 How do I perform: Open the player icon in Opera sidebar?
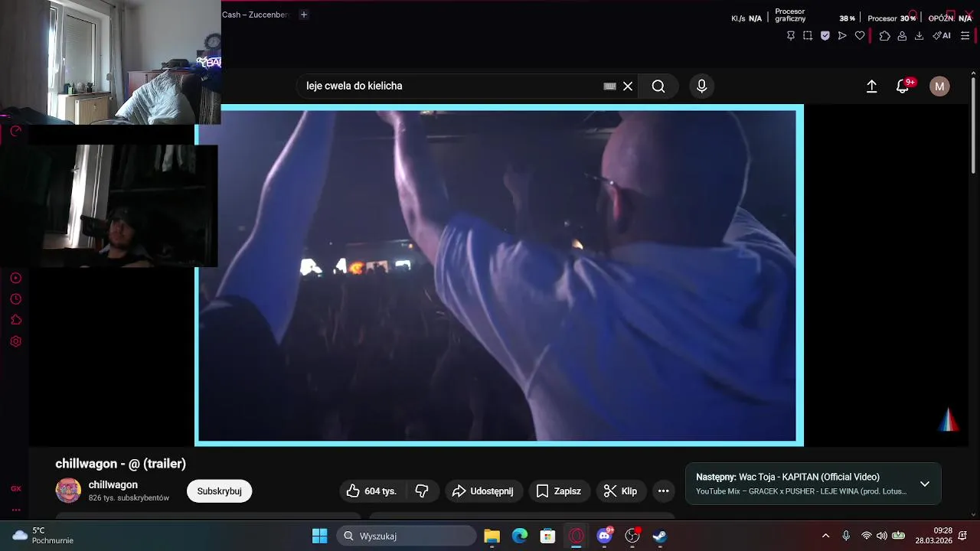(15, 278)
